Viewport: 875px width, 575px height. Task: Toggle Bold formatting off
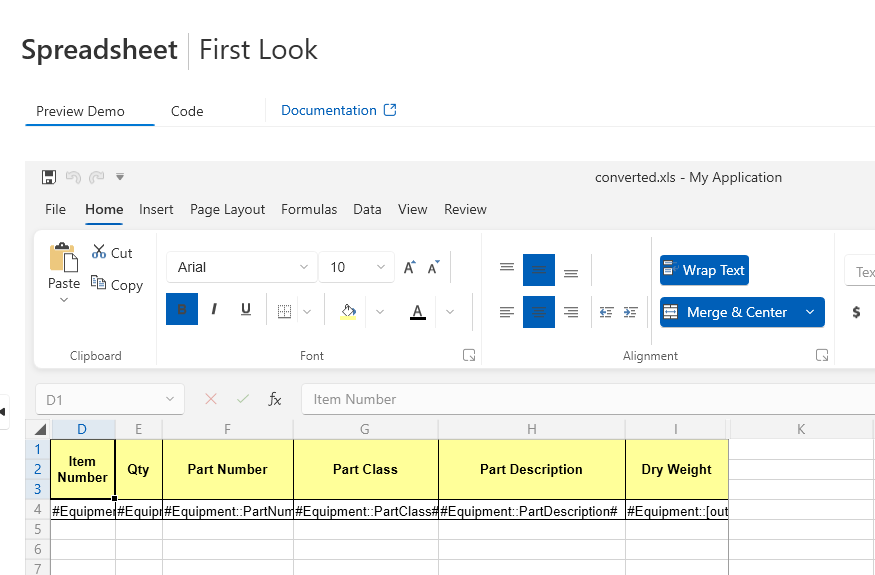(182, 311)
